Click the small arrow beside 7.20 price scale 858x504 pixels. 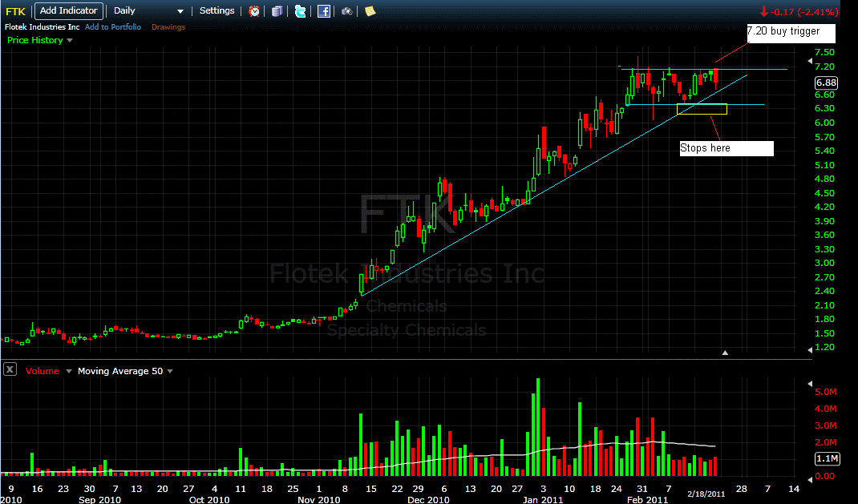(810, 61)
